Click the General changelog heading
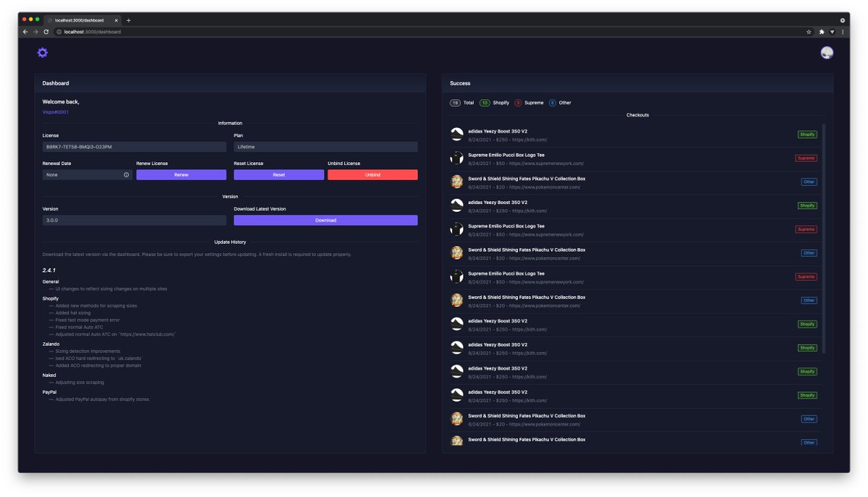The image size is (868, 497). pos(51,281)
